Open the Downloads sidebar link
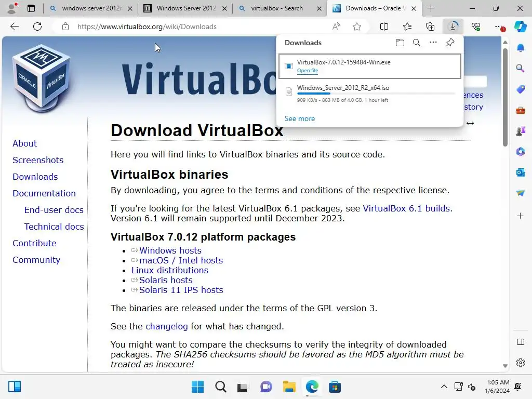Image resolution: width=532 pixels, height=399 pixels. coord(35,177)
